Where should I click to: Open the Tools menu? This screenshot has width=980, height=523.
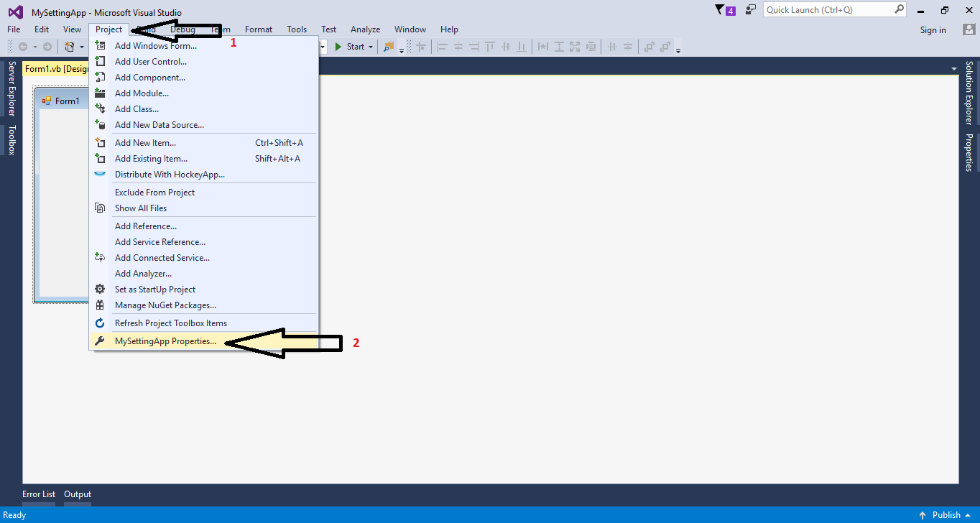297,29
